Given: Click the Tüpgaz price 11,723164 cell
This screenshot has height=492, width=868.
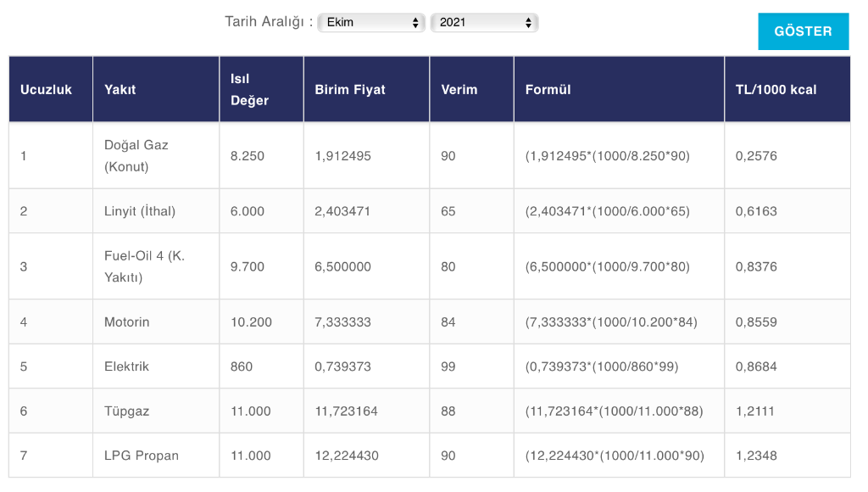Looking at the screenshot, I should (366, 411).
